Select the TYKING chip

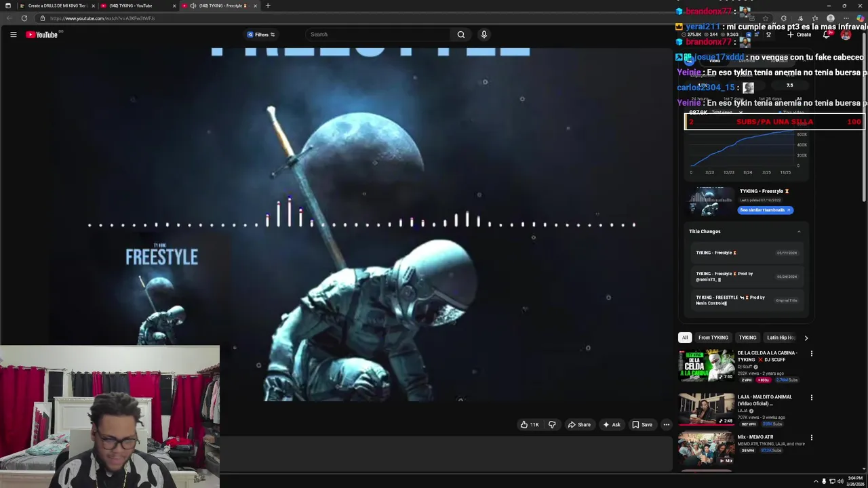tap(747, 338)
